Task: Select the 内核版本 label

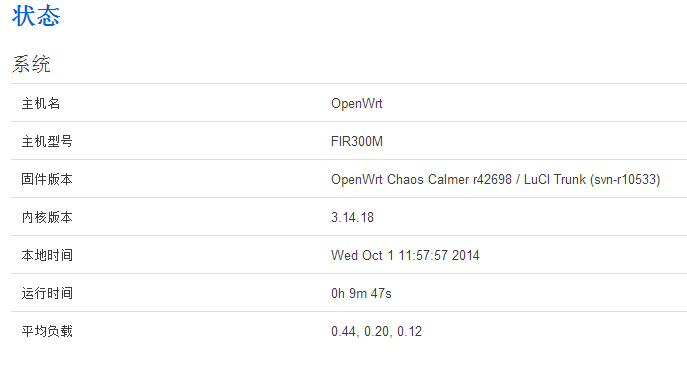Action: click(x=47, y=217)
